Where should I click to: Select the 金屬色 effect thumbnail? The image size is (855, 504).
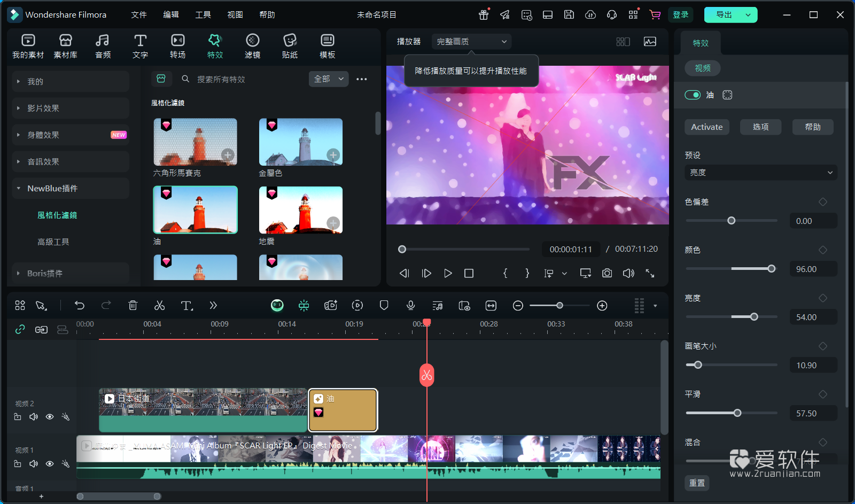coord(301,142)
